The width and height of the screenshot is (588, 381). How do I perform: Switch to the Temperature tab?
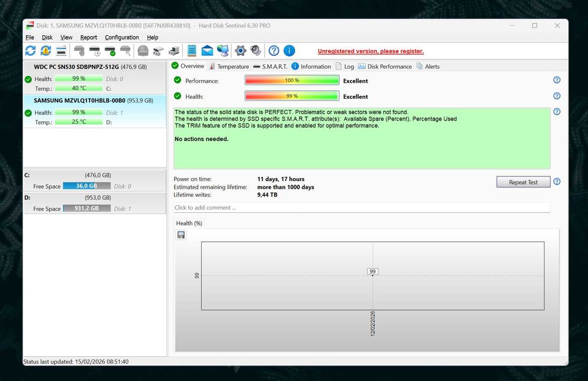tap(229, 66)
